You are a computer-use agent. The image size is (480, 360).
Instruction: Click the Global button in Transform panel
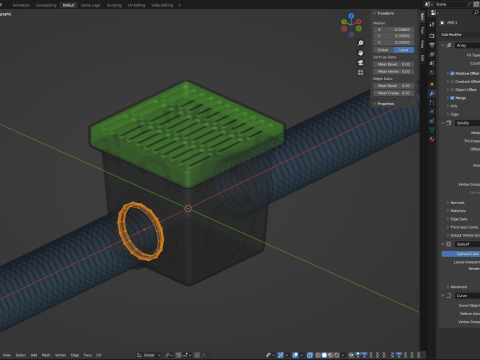(383, 50)
